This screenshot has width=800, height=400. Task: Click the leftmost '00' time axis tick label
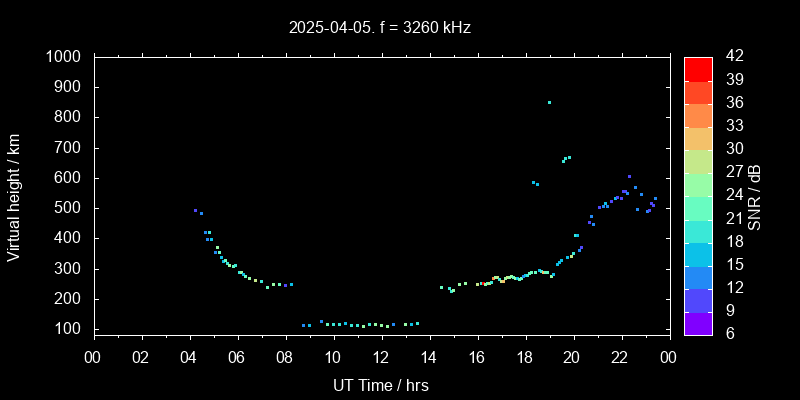click(93, 357)
